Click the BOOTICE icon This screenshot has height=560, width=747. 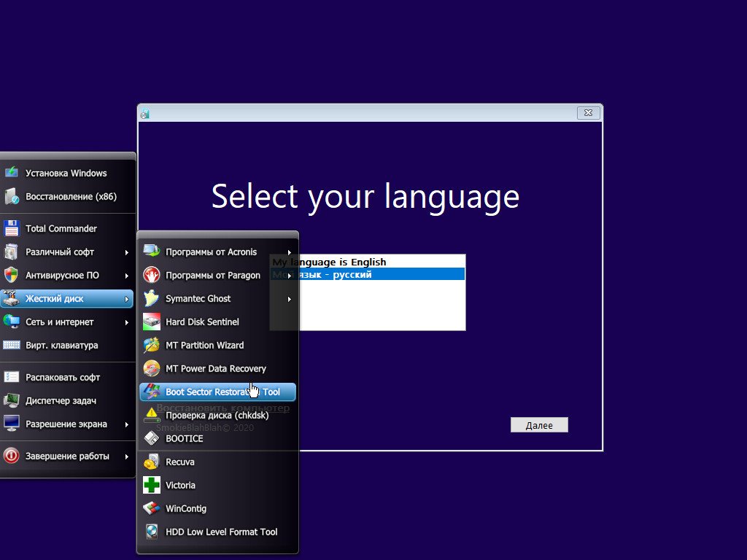(152, 438)
